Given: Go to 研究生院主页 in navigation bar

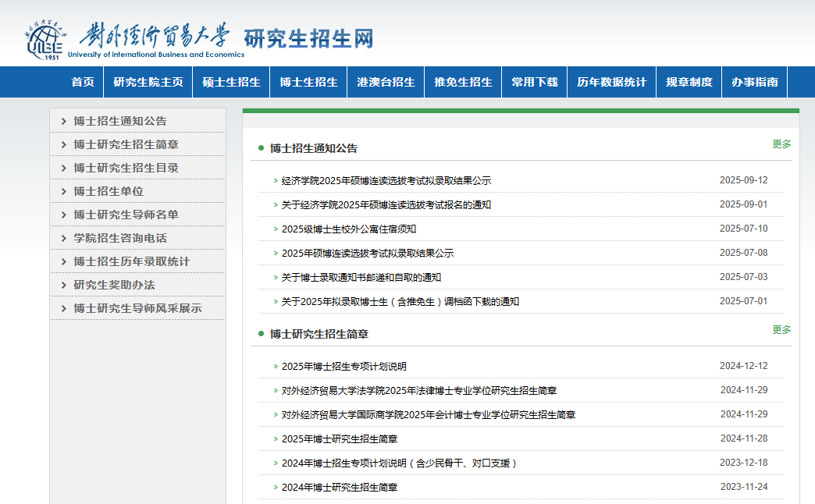Looking at the screenshot, I should (148, 82).
